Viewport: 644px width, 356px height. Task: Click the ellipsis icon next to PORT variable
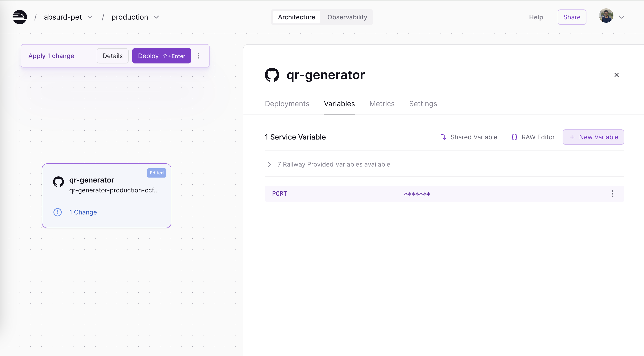click(613, 193)
